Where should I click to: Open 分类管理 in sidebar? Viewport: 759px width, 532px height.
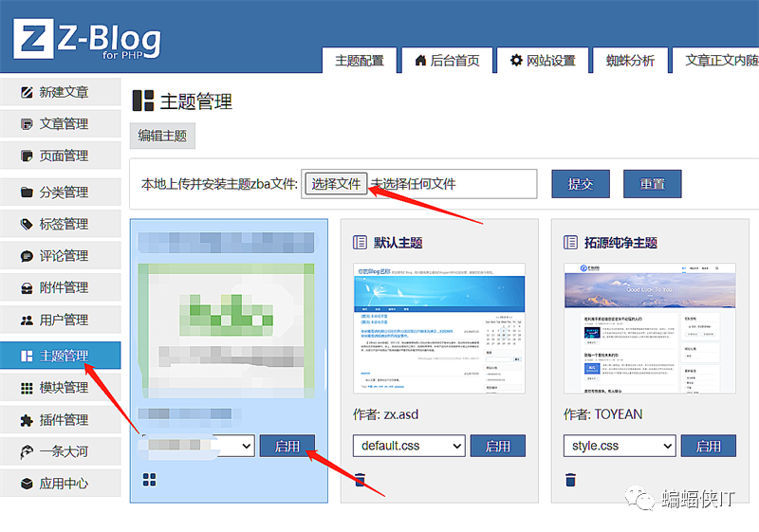point(61,192)
